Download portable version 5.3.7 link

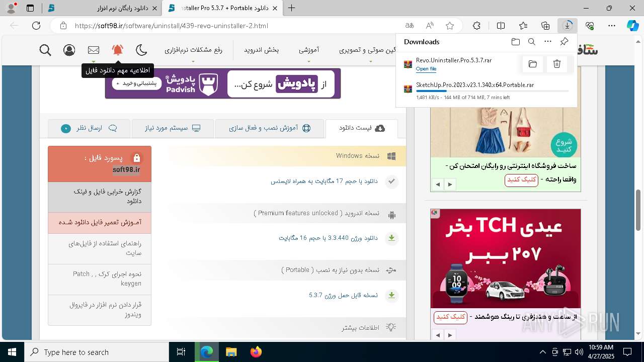coord(343,295)
